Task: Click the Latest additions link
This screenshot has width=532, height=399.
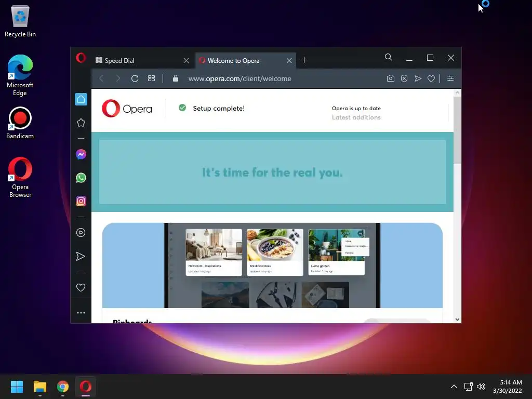Action: pyautogui.click(x=356, y=117)
